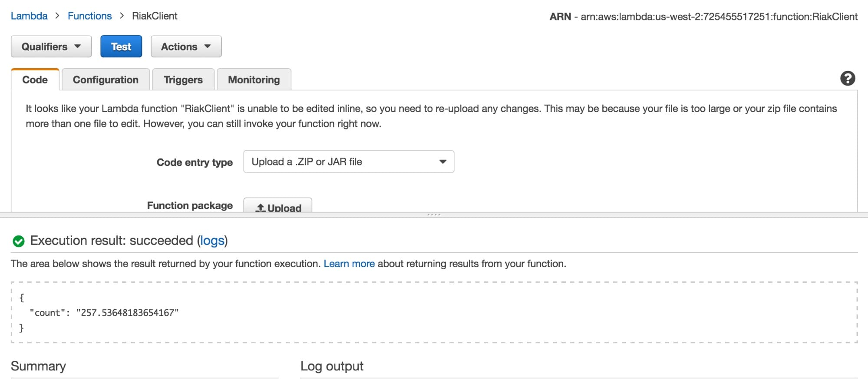Click the green execution success checkmark icon

point(19,241)
